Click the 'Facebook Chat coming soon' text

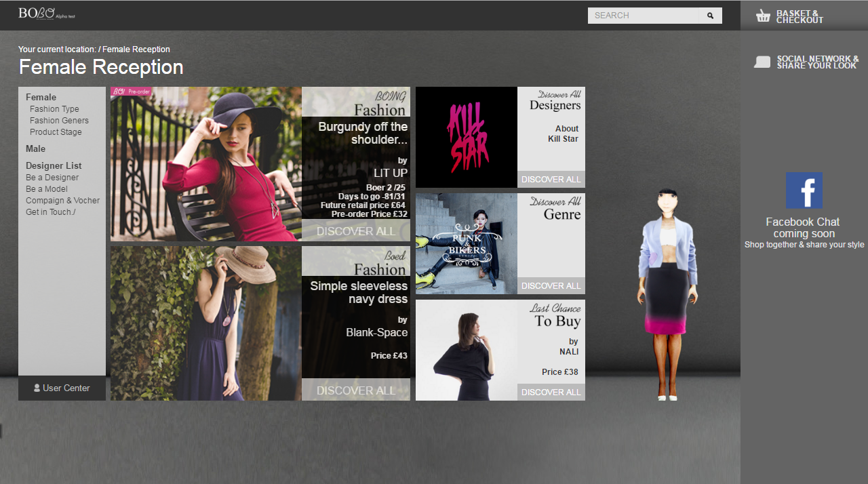[804, 228]
